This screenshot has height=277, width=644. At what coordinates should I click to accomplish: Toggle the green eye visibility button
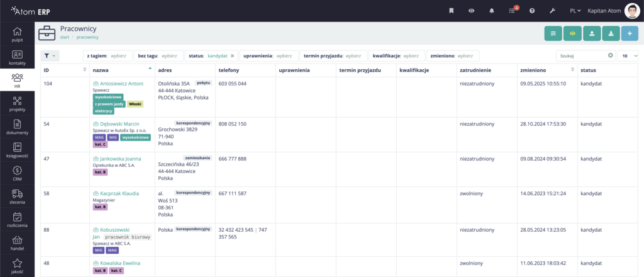pyautogui.click(x=572, y=33)
